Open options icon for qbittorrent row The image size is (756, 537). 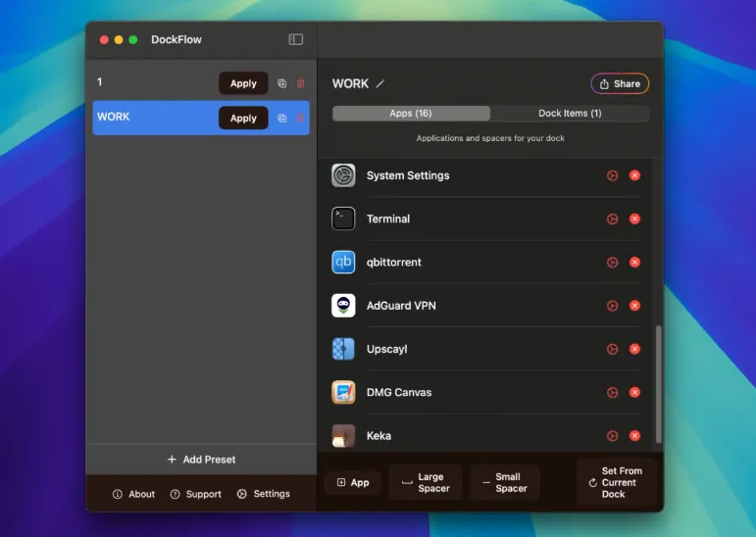(x=612, y=263)
